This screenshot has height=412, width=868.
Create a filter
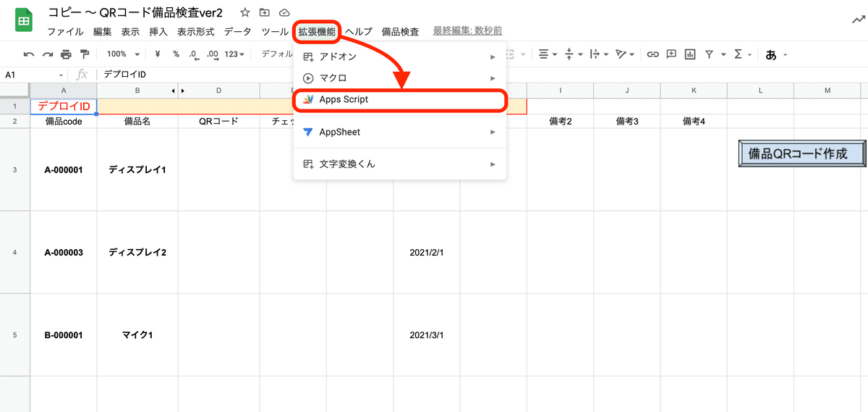click(x=709, y=54)
